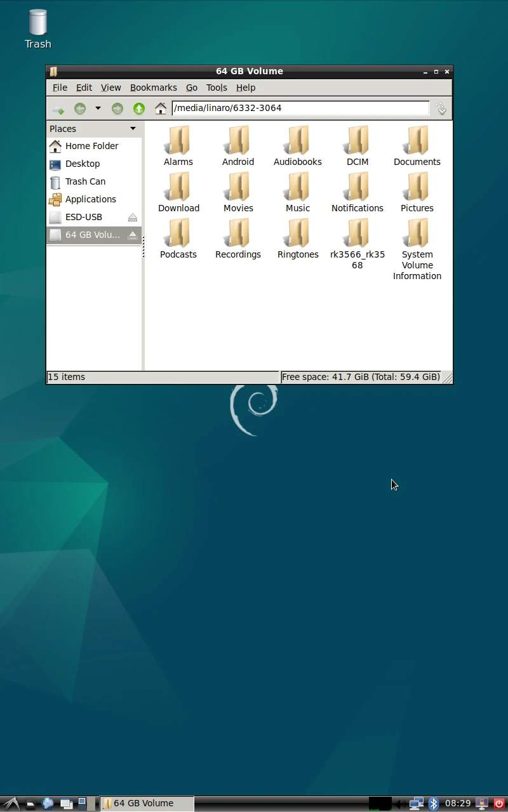Select the Download folder

178,192
